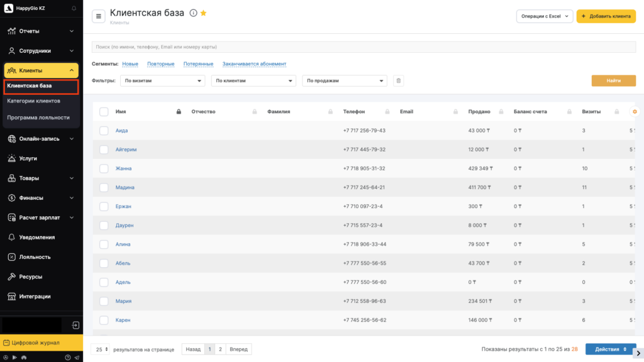This screenshot has width=644, height=362.
Task: Click the orange table settings gear icon
Action: point(635,112)
